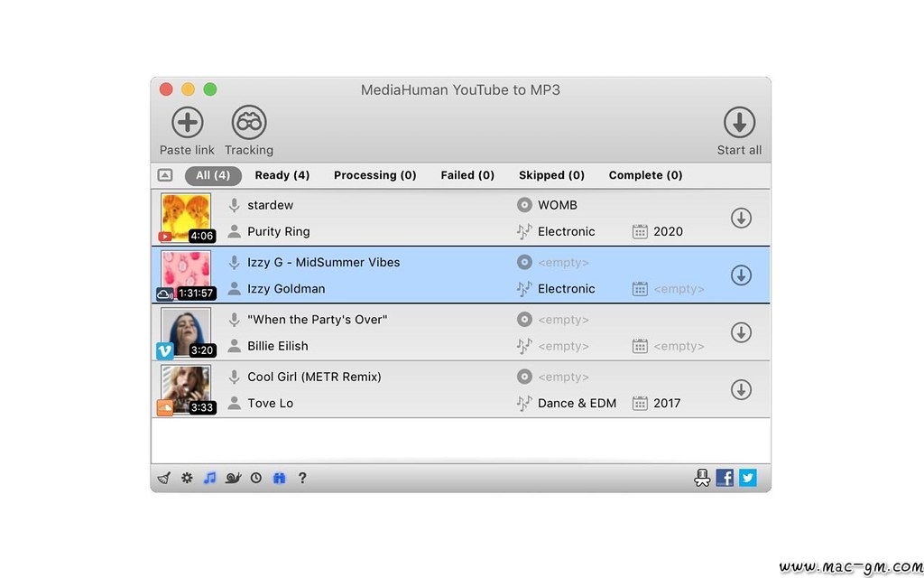Screen dimensions: 924x578
Task: Click the empty album field of MidSummer Vibes
Action: pos(563,263)
